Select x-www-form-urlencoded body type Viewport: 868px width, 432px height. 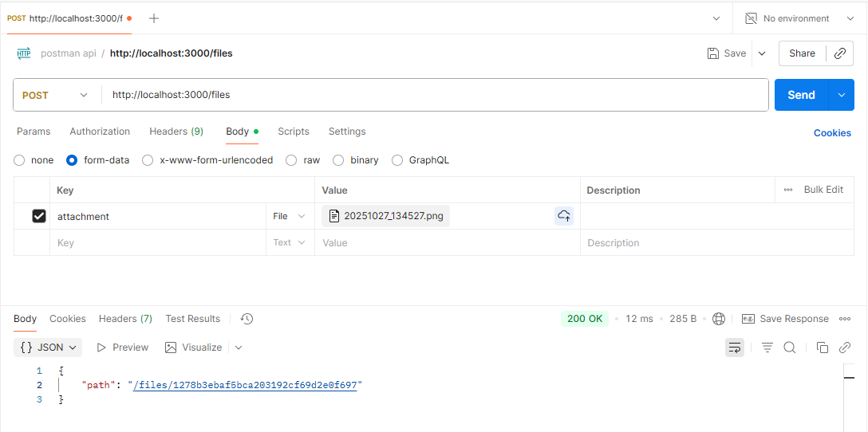click(x=148, y=160)
